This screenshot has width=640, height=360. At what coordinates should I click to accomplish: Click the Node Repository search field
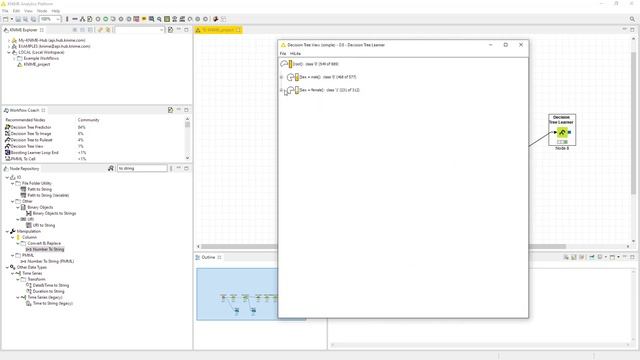(x=142, y=168)
